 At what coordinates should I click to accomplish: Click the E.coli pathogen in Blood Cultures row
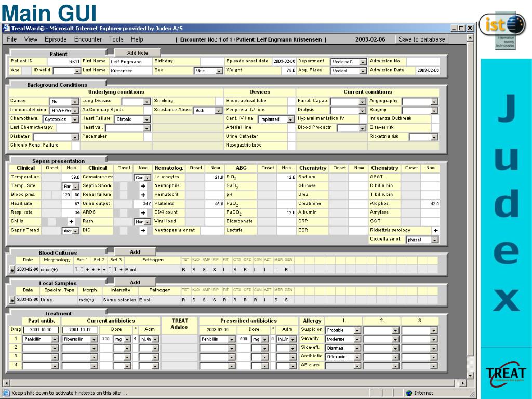point(131,270)
